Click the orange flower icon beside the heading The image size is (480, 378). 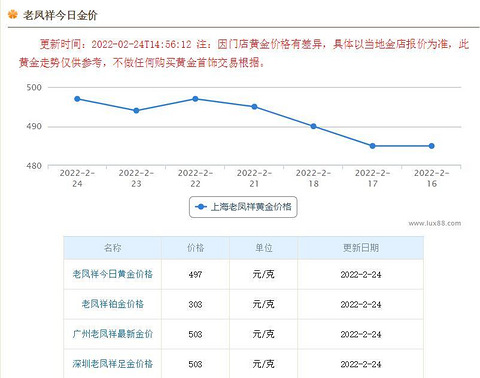coord(13,15)
